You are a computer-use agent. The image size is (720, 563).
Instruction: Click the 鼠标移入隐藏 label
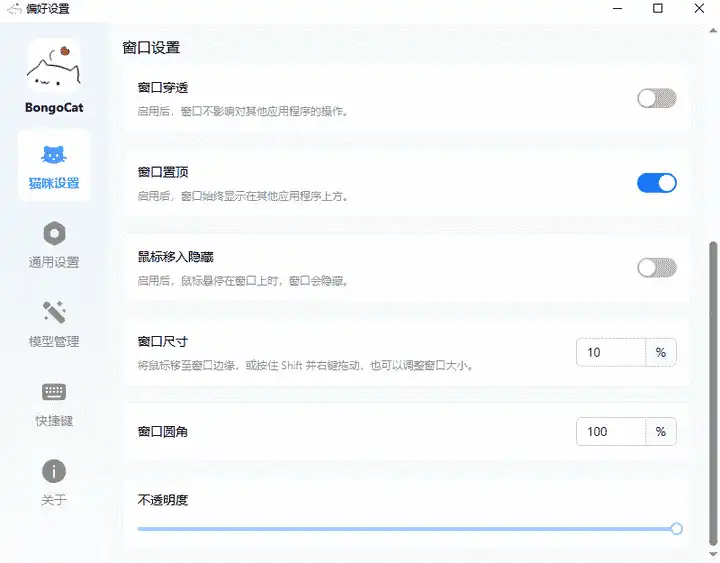click(175, 257)
